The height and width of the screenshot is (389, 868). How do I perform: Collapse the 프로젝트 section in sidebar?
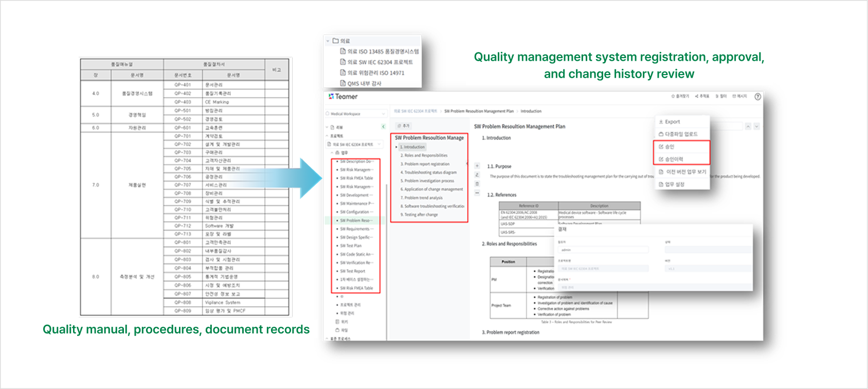(x=327, y=136)
